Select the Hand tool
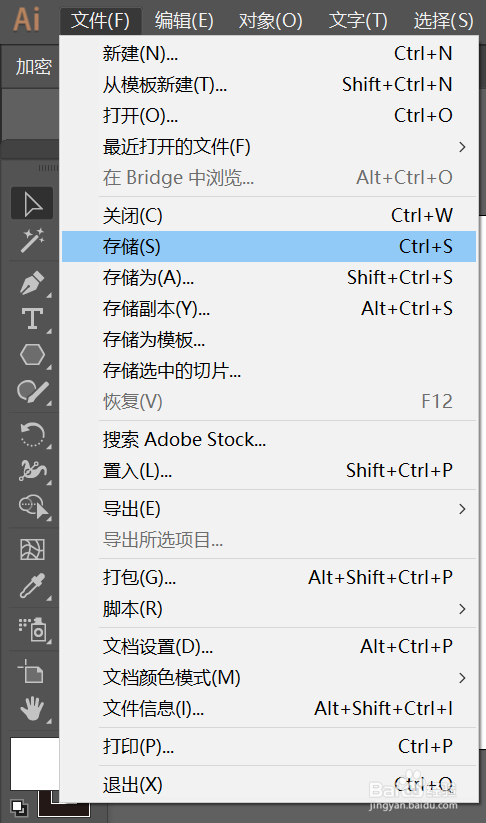This screenshot has height=823, width=486. (32, 709)
